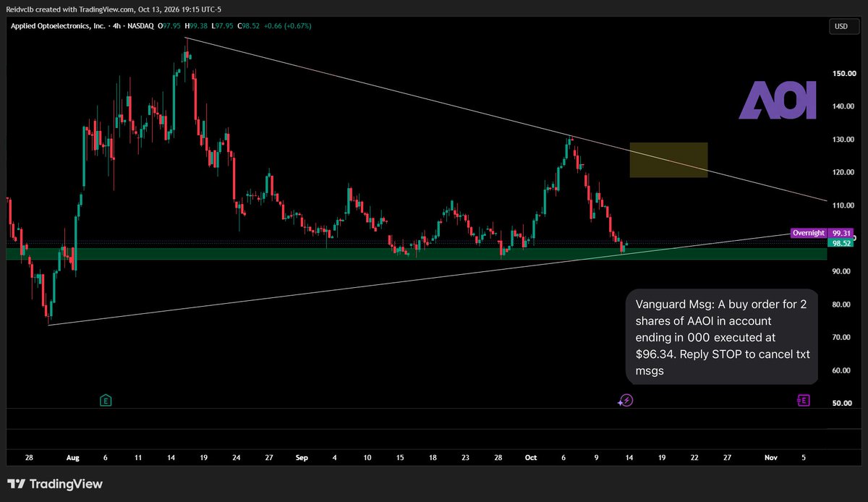The width and height of the screenshot is (868, 502).
Task: Click the TradingView logo
Action: tap(55, 484)
